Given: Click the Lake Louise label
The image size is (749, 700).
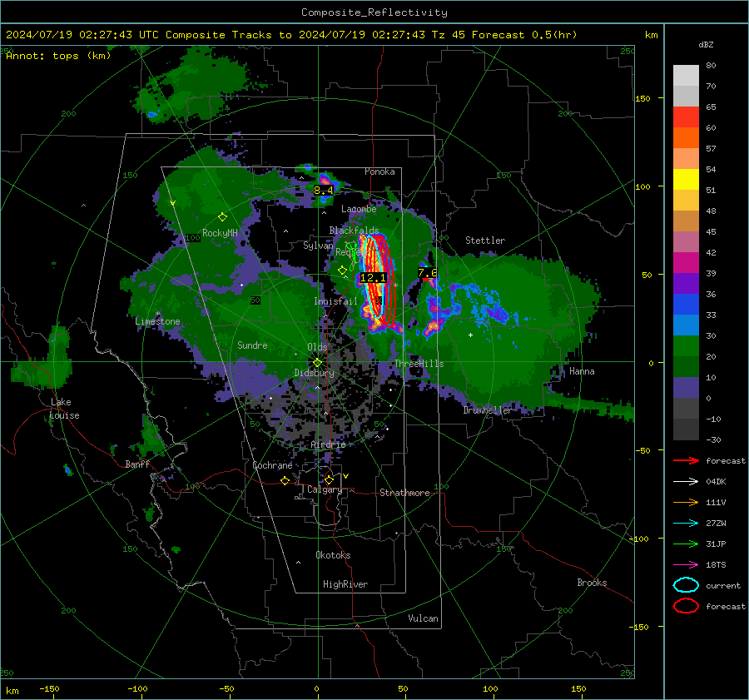Looking at the screenshot, I should [64, 409].
